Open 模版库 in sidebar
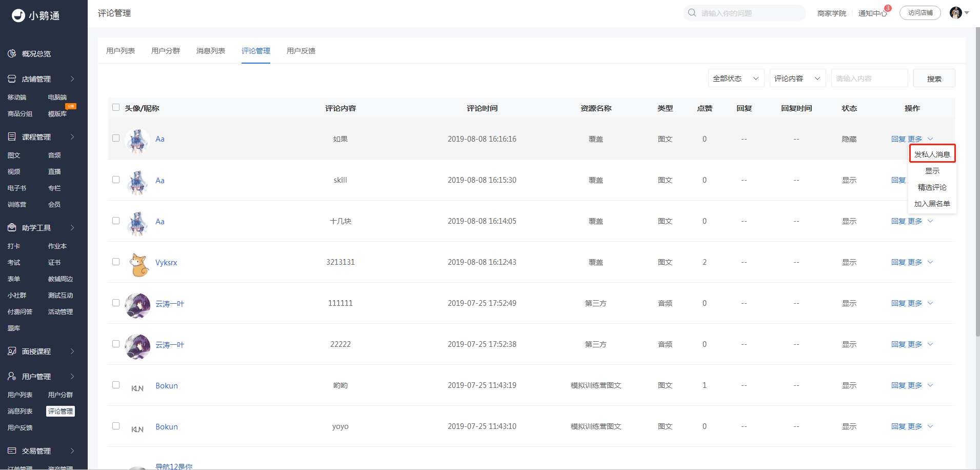The image size is (980, 470). (57, 113)
